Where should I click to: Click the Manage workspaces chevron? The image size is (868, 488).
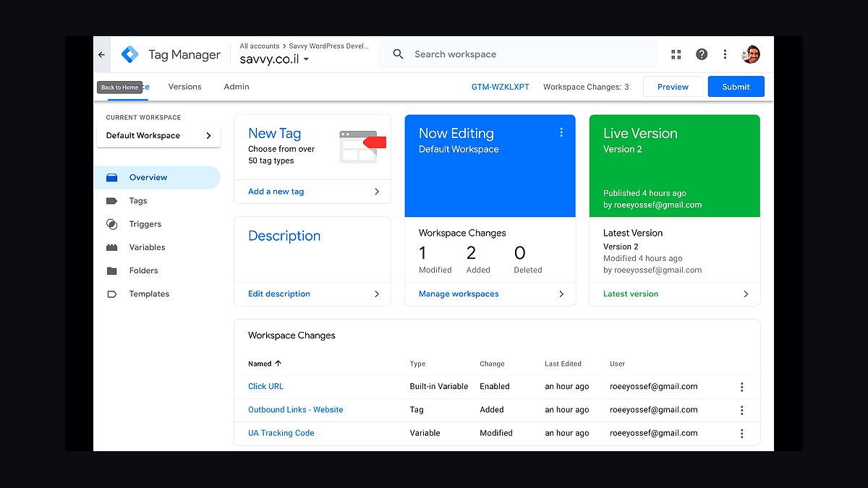coord(562,294)
